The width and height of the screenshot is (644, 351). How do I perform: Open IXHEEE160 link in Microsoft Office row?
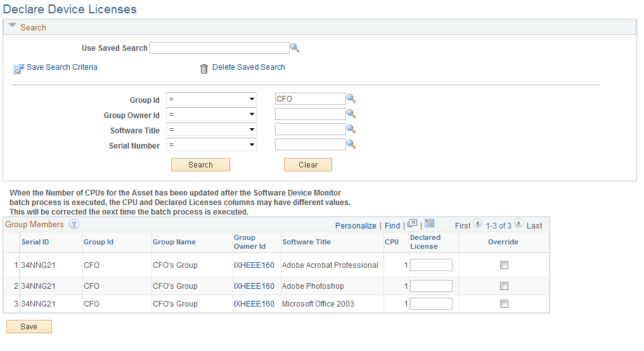[254, 303]
